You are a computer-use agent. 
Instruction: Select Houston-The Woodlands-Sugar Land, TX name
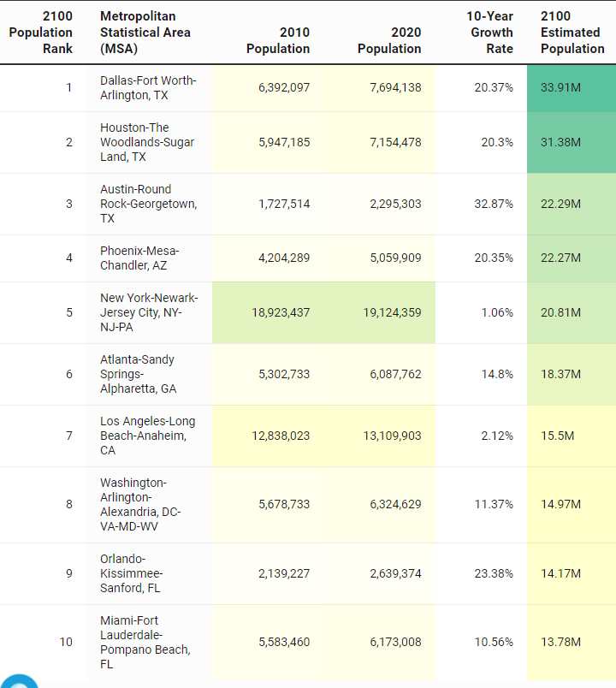tap(148, 142)
